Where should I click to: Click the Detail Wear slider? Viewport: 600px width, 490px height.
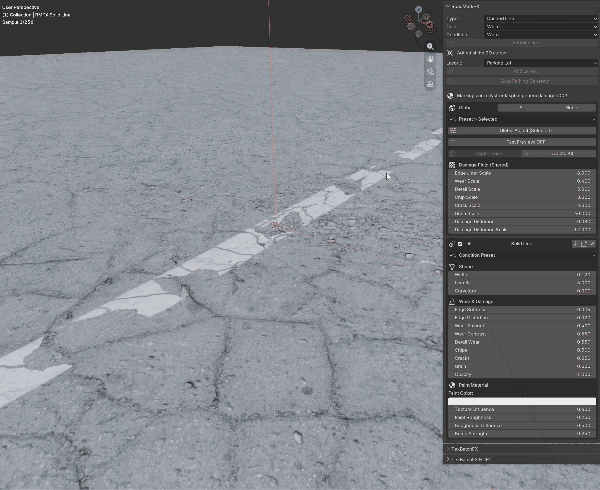522,342
